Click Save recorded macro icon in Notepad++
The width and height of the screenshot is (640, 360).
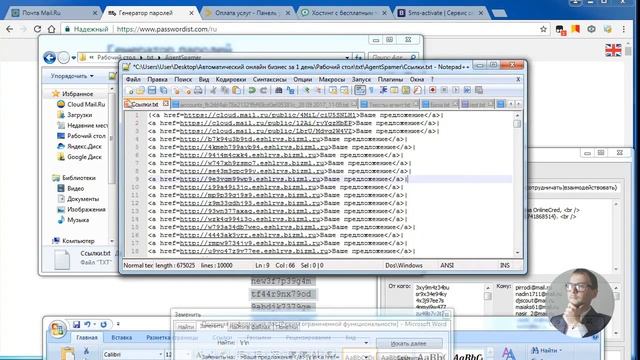pyautogui.click(x=479, y=90)
